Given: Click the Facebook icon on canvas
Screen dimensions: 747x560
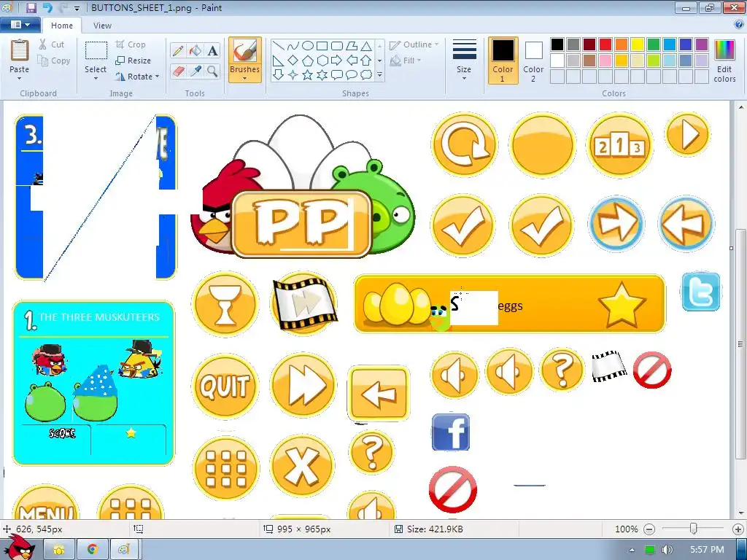Looking at the screenshot, I should 451,432.
